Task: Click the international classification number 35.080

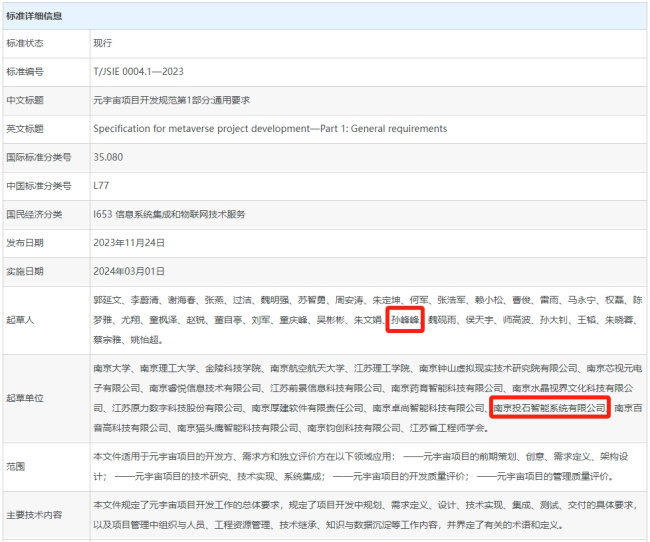Action: coord(108,157)
